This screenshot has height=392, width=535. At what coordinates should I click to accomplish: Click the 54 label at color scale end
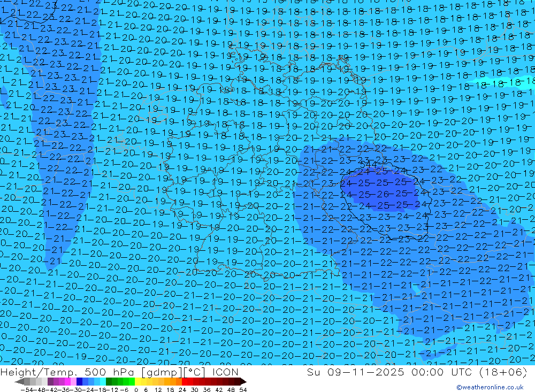243,390
